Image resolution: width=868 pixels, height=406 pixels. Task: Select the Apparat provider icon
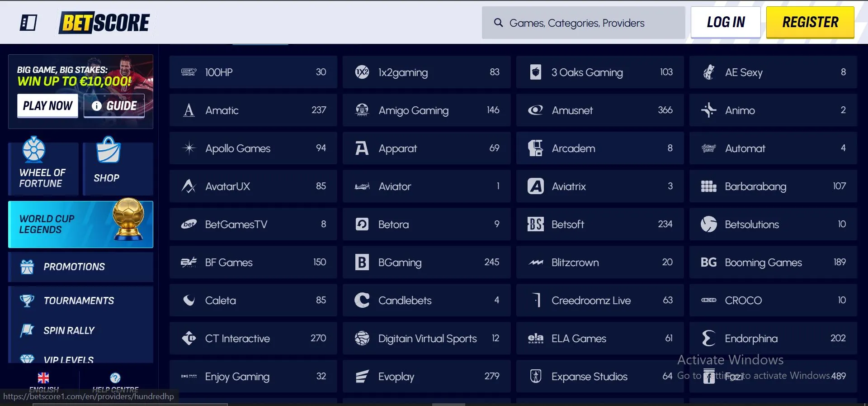tap(362, 148)
